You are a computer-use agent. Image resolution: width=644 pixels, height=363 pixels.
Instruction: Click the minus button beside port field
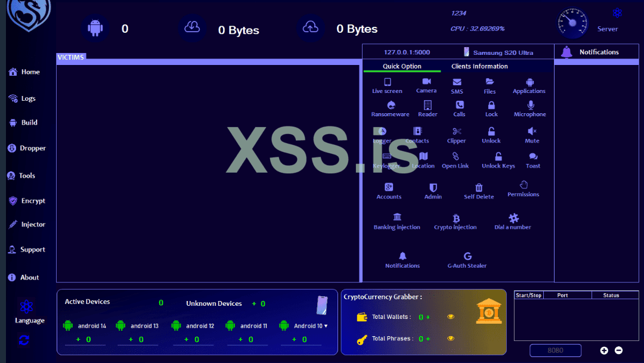pyautogui.click(x=618, y=350)
